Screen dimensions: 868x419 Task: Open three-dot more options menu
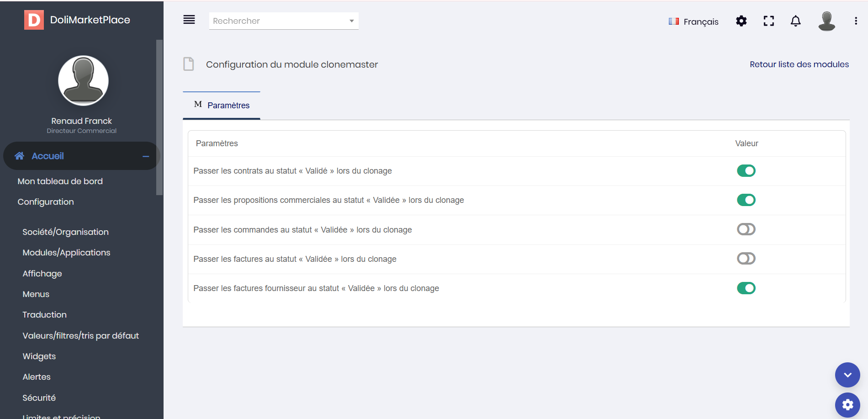pos(856,21)
